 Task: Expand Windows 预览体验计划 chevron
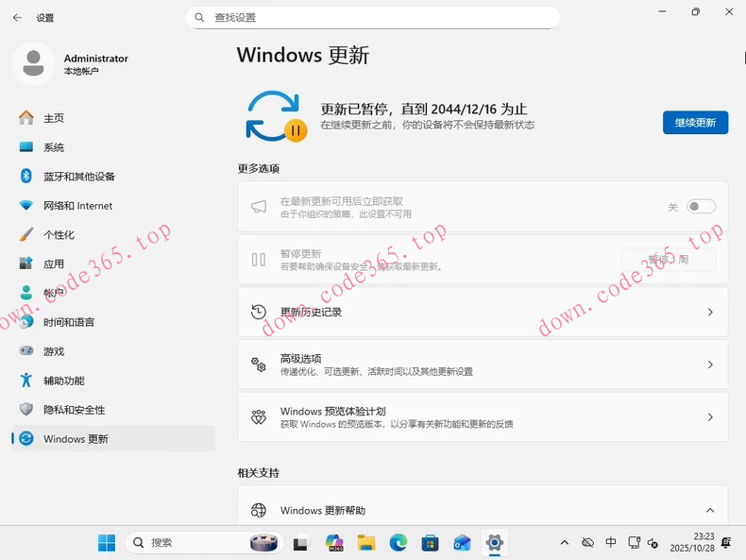[710, 416]
